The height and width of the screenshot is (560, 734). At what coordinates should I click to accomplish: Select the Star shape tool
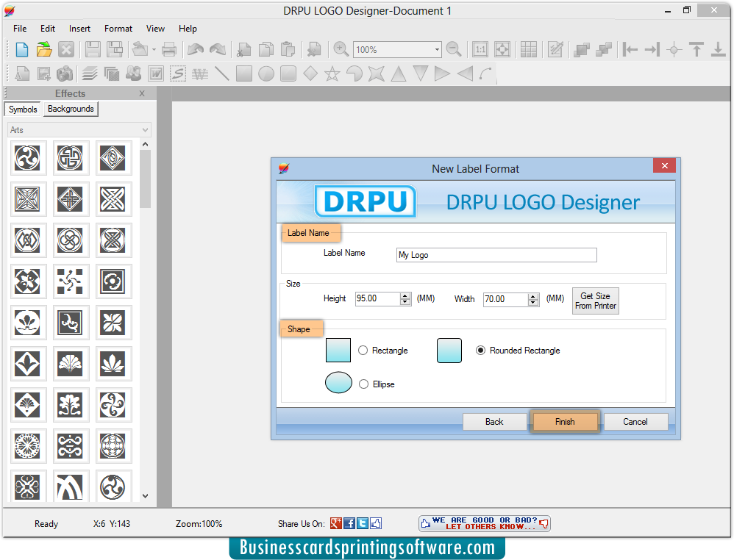click(332, 73)
